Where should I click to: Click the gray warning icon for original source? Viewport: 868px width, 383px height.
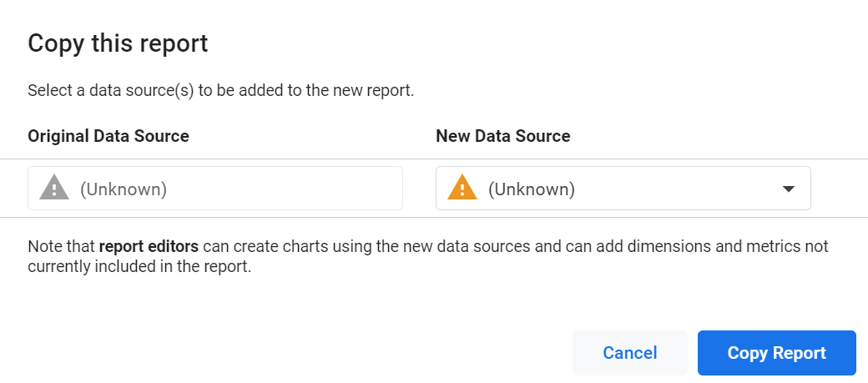54,189
